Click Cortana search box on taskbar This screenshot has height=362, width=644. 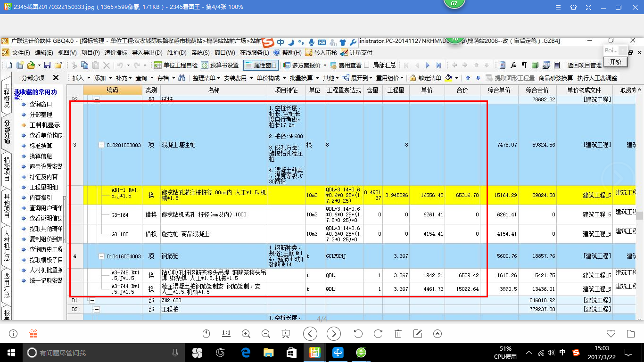(x=103, y=352)
